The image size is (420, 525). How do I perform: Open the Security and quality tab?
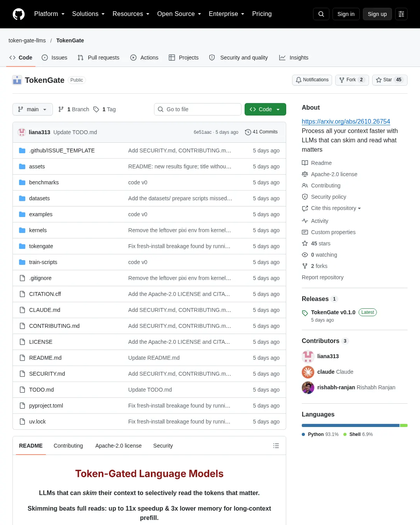point(238,58)
